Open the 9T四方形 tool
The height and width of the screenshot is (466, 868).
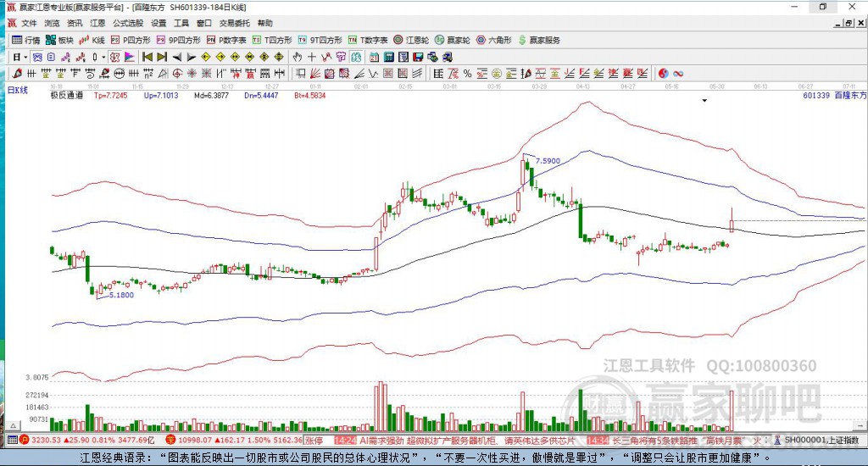[320, 40]
